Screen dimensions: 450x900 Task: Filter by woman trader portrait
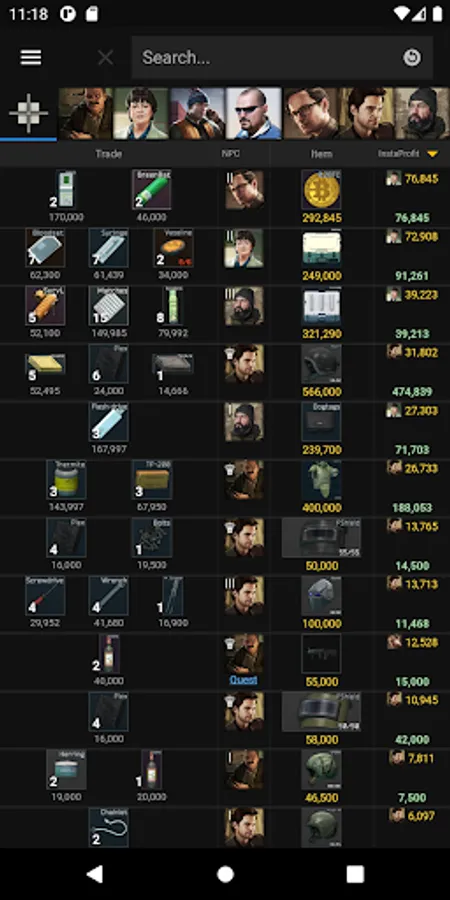141,113
